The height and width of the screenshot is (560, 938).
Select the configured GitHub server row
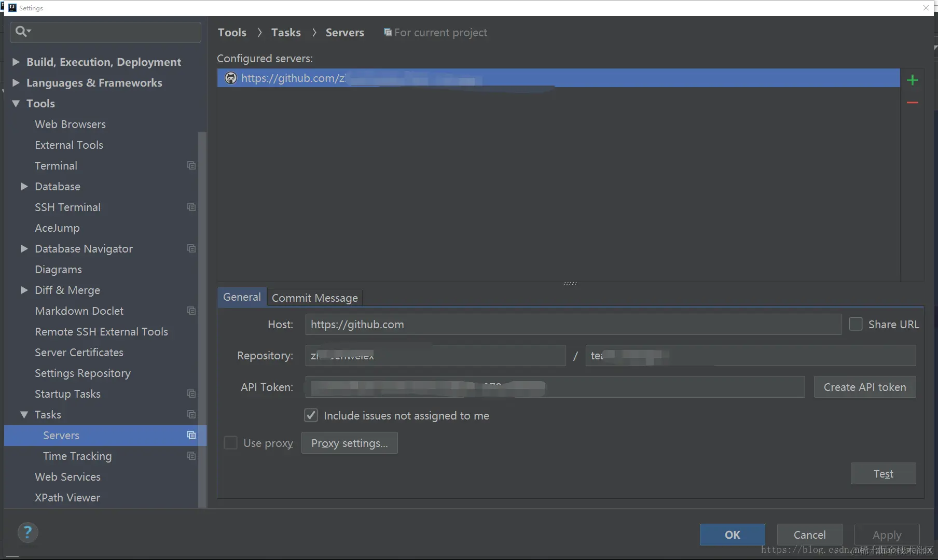559,78
